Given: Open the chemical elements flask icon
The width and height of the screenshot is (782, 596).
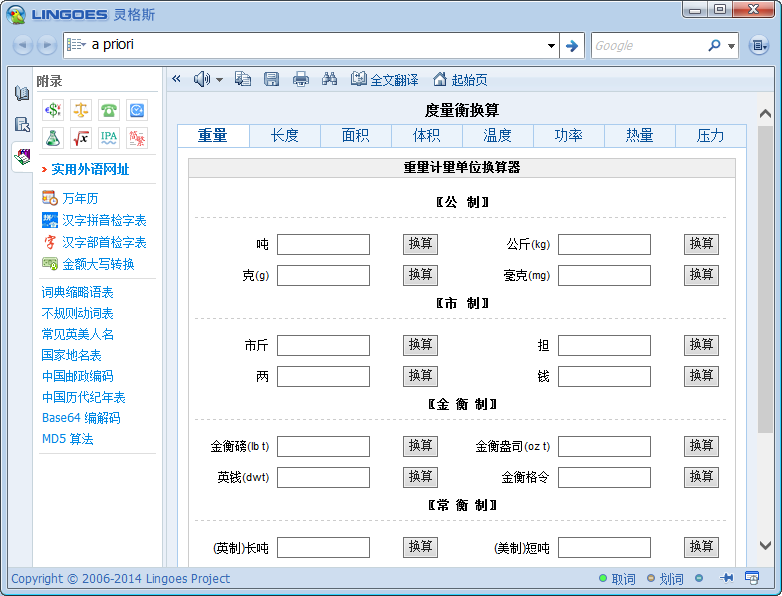Looking at the screenshot, I should click(53, 138).
